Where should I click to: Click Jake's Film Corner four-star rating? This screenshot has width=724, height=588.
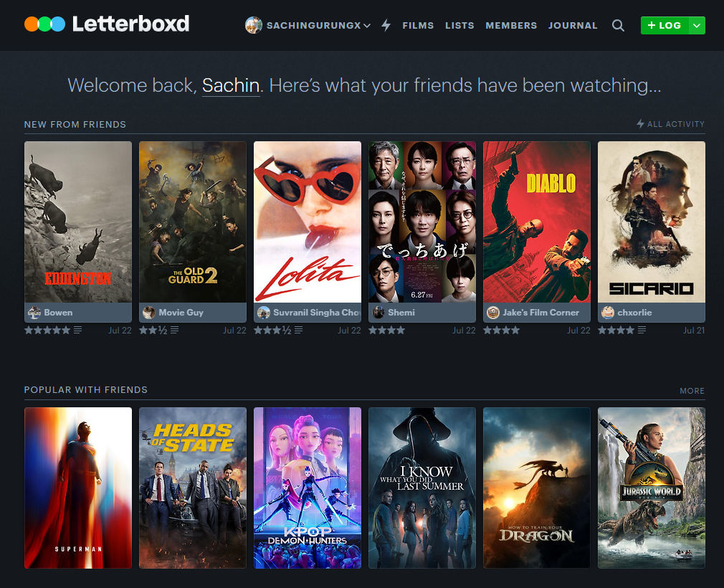tap(502, 331)
